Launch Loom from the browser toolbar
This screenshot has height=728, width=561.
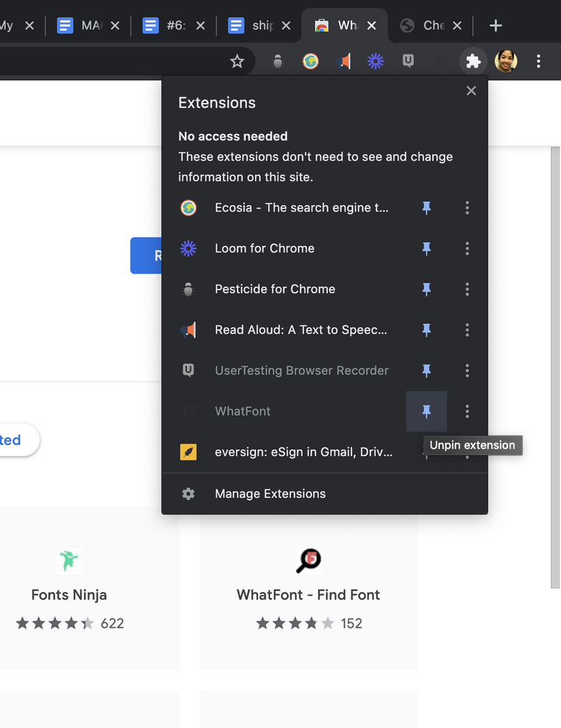click(x=375, y=61)
